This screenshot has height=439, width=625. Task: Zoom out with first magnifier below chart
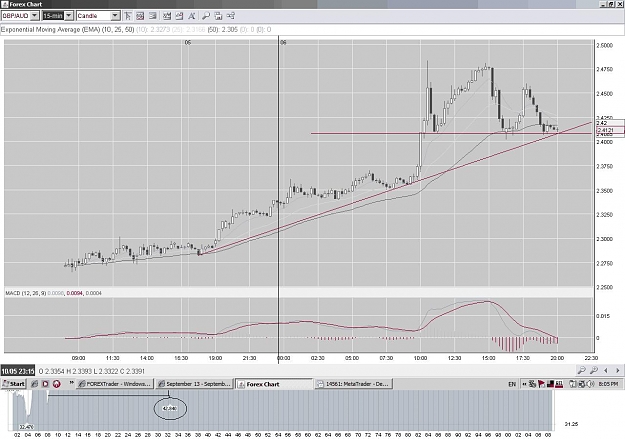(582, 370)
